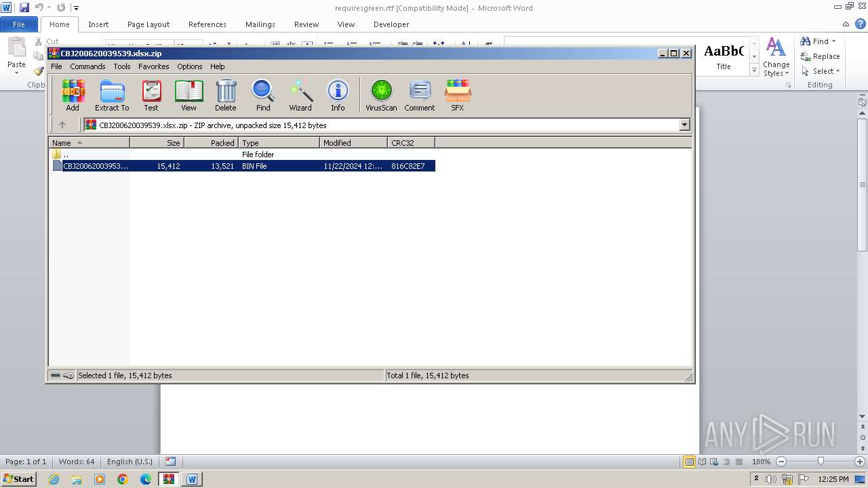Open the Word File tab
Viewport: 868px width, 488px height.
point(19,24)
